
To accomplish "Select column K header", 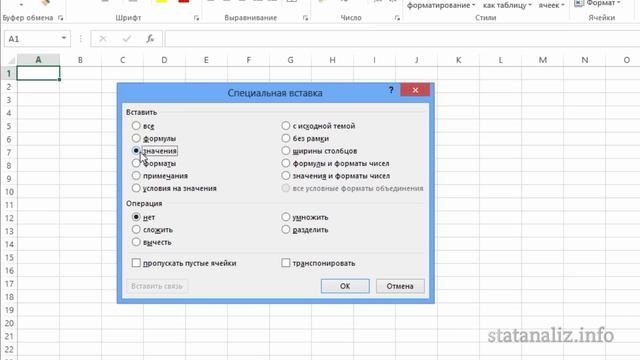I will point(459,60).
